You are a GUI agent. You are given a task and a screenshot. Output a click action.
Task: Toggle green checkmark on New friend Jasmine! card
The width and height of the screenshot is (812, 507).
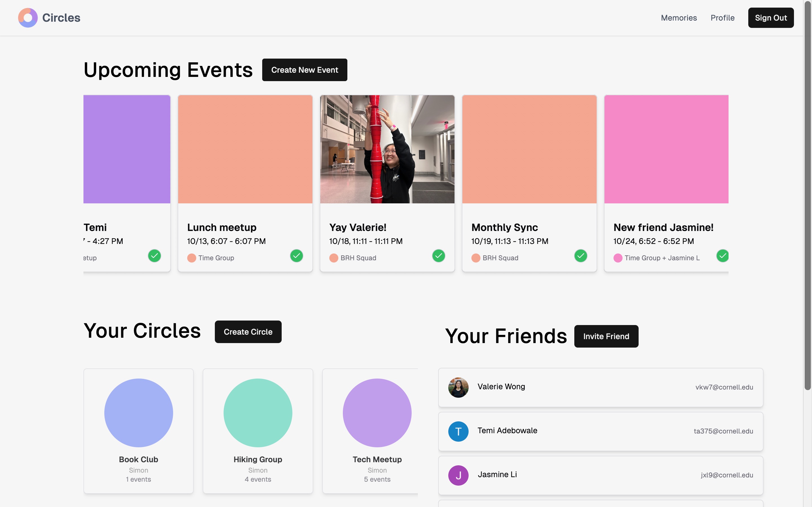click(722, 256)
